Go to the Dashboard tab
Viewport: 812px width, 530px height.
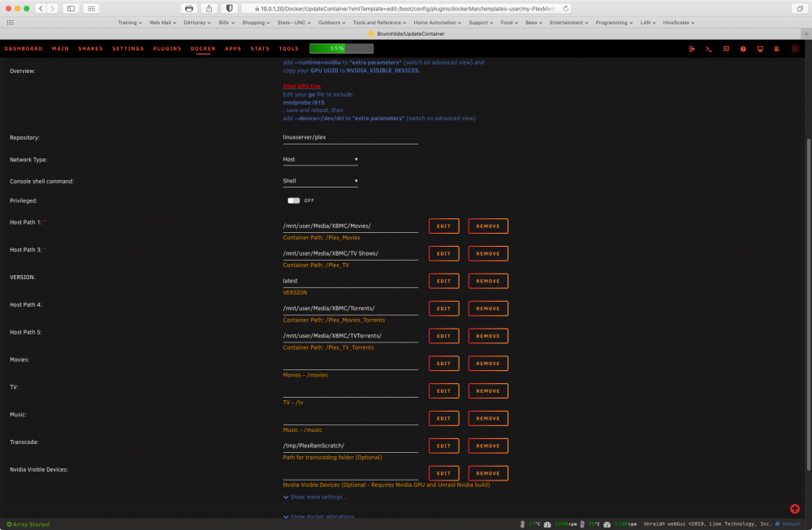(x=24, y=49)
